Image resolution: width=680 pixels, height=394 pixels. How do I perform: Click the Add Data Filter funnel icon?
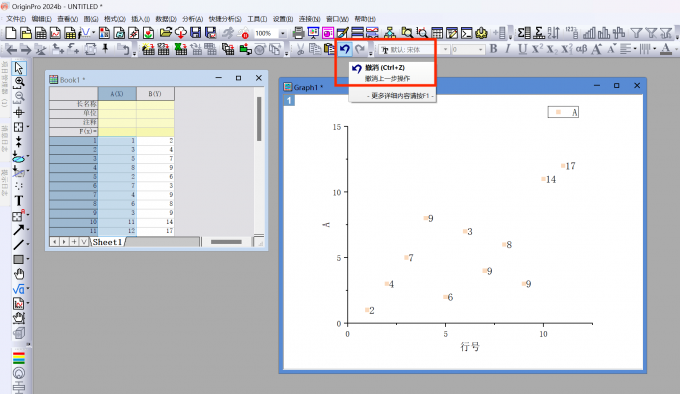click(x=636, y=33)
